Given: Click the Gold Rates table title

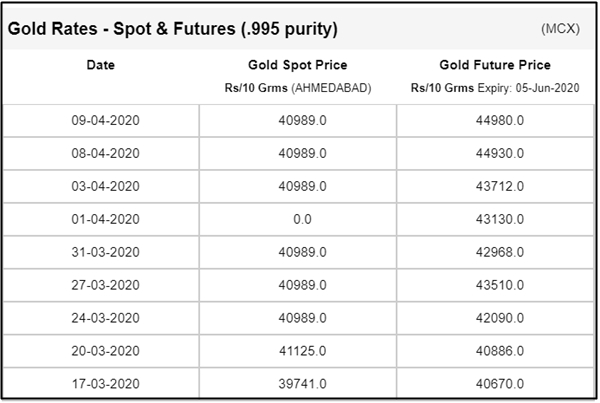Looking at the screenshot, I should (x=172, y=28).
